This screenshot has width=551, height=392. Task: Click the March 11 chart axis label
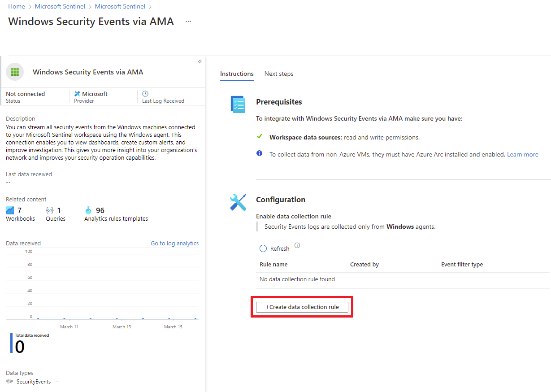pyautogui.click(x=69, y=327)
